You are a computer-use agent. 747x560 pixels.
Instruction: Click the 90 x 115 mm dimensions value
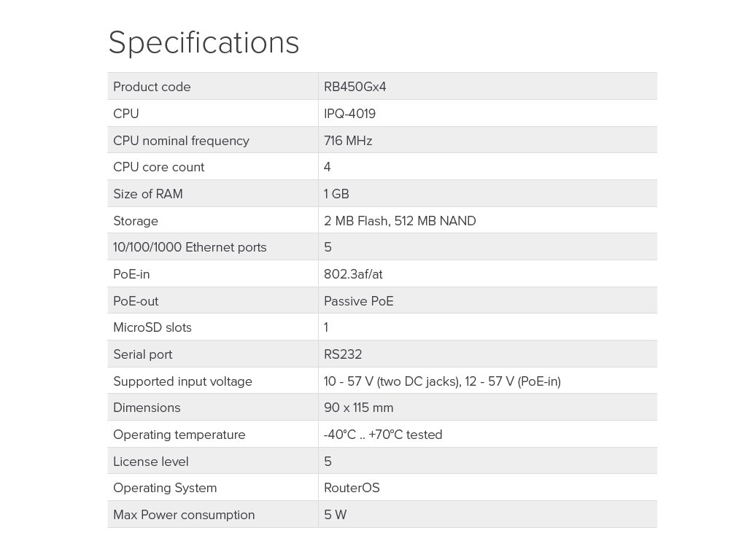pos(358,408)
